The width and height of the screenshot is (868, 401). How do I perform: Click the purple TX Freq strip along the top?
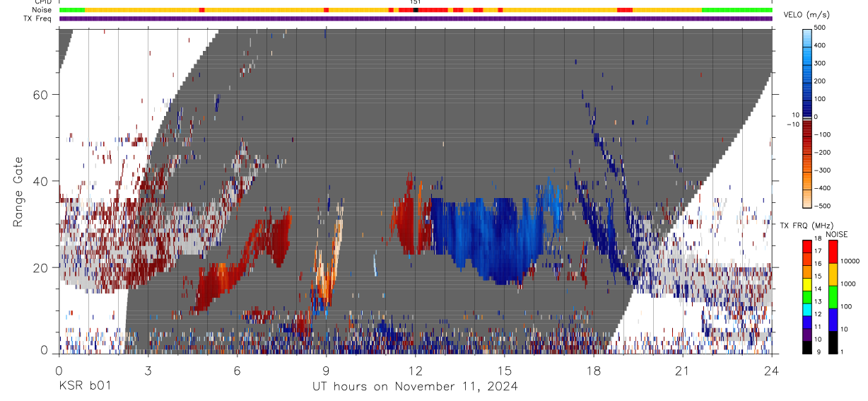[x=416, y=18]
